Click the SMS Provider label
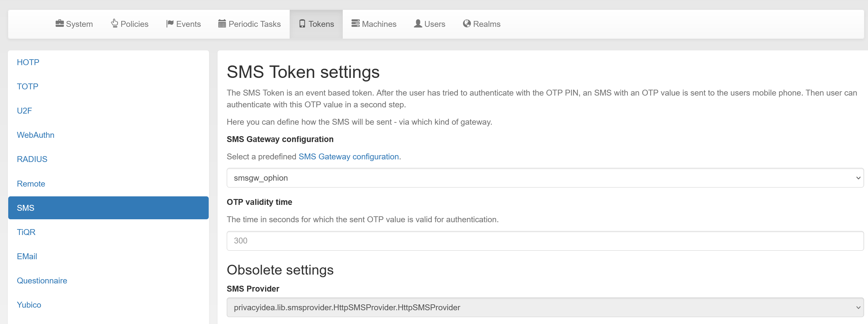 pyautogui.click(x=253, y=289)
